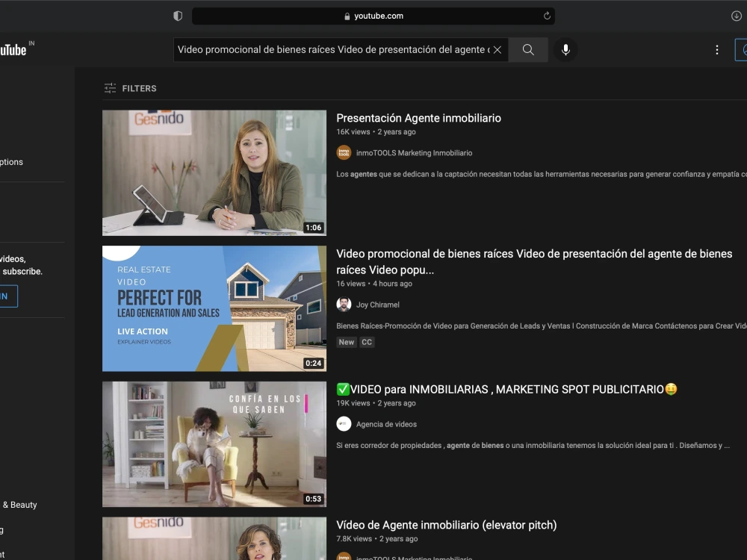
Task: Click the YouTube search input field
Action: [x=333, y=49]
